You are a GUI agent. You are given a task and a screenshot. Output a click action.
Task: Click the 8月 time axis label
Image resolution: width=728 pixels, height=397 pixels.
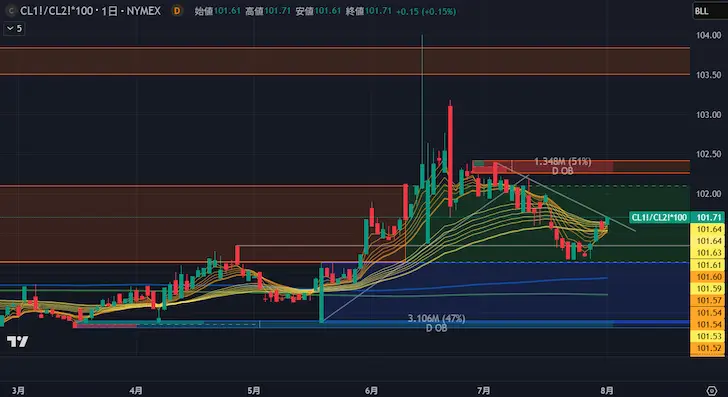click(607, 391)
